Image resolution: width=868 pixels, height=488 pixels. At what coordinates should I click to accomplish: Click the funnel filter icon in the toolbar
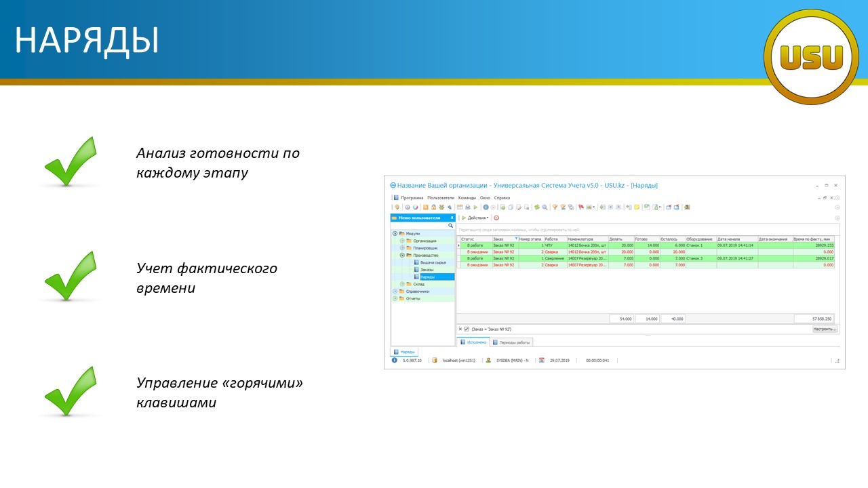click(x=555, y=207)
